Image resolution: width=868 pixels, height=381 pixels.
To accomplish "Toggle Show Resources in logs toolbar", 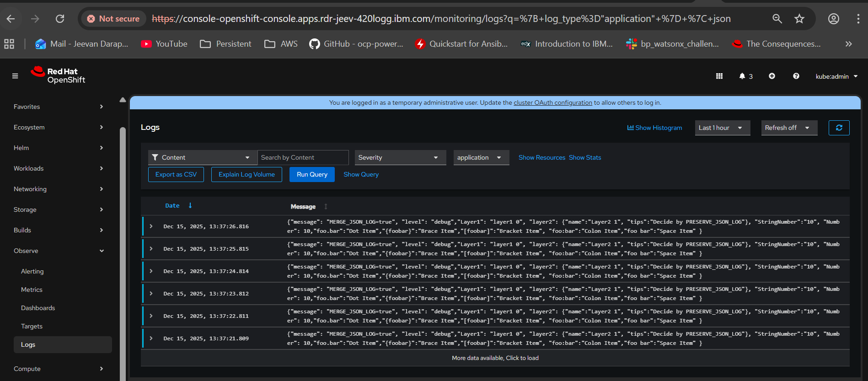I will tap(541, 158).
